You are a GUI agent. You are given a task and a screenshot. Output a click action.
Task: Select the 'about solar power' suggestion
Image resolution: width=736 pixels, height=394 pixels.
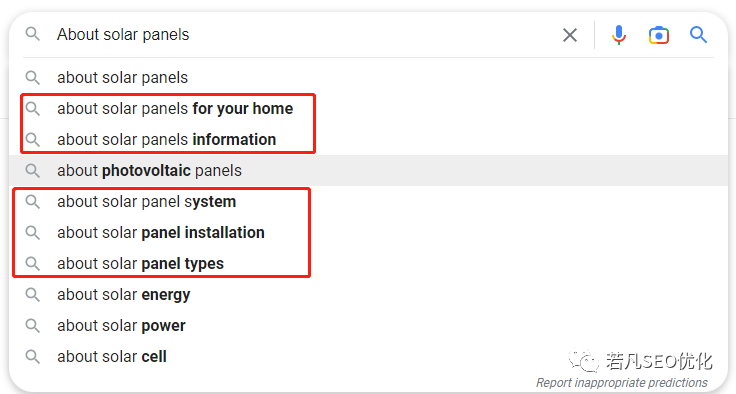coord(368,325)
